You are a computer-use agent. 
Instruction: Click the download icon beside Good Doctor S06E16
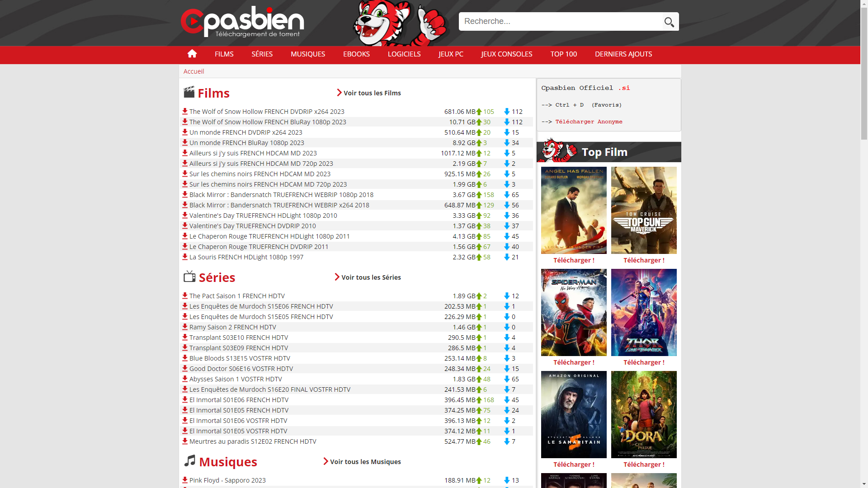(x=185, y=368)
